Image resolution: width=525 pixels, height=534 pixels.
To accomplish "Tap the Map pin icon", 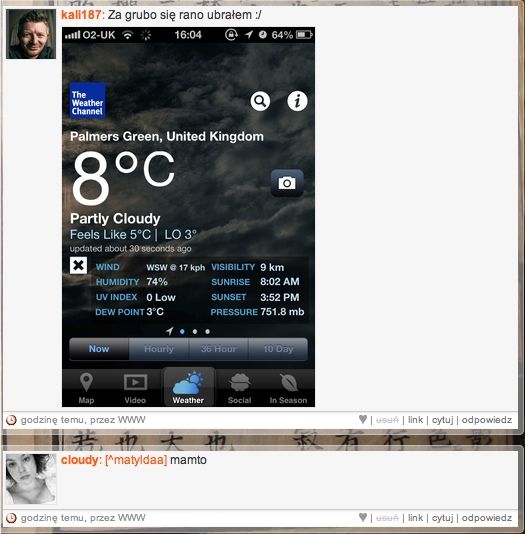I will [86, 382].
